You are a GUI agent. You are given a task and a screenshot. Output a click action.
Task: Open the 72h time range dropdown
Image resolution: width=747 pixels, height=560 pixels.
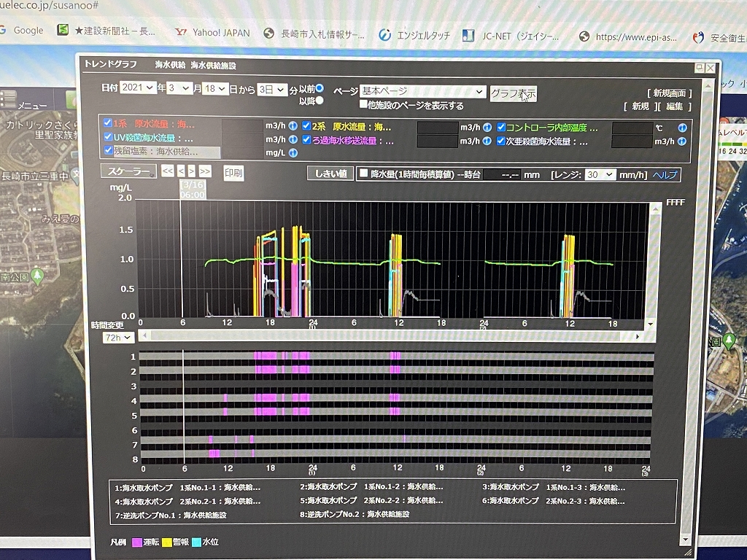119,338
